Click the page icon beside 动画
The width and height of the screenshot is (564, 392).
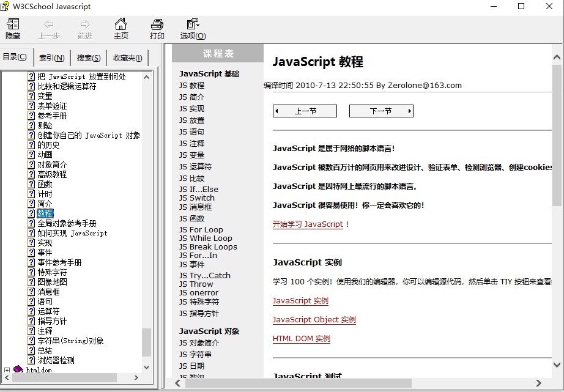pos(32,155)
